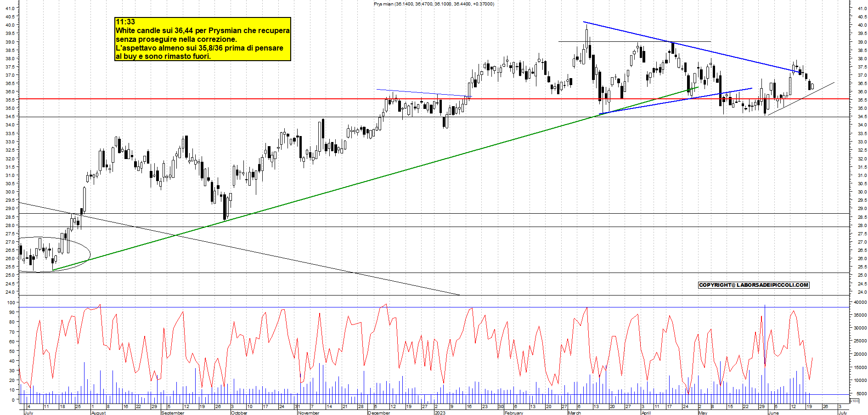
Task: Select the 11:33 timestamp in the yellow note
Action: [125, 22]
